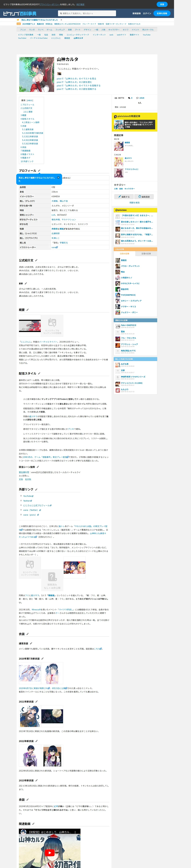The height and width of the screenshot is (868, 191).
Task: Click pencil edit icon beside 衣装 heading
Action: click(28, 634)
